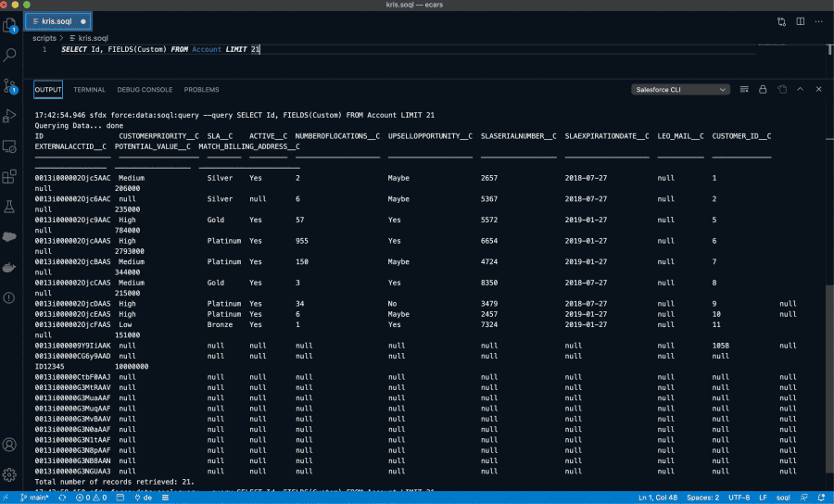
Task: Click record ID 0013i000002OjcAAAS
Action: (x=73, y=241)
